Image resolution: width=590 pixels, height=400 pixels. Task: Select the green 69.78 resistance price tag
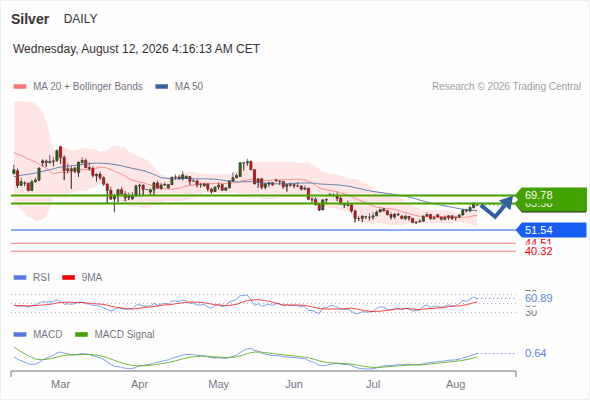click(x=551, y=196)
